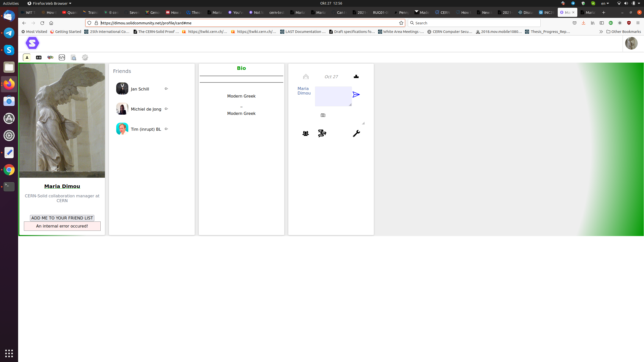Click the link icon beside Jan Schill
644x362 pixels.
coord(166,89)
